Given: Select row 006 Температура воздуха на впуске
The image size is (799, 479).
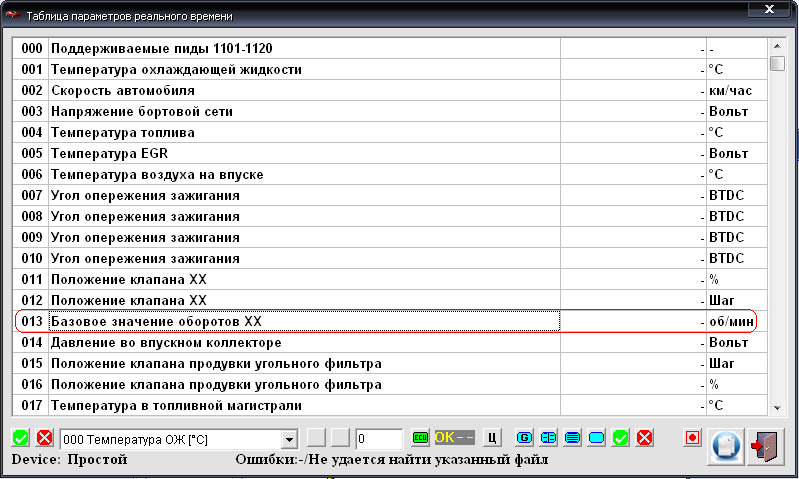Looking at the screenshot, I should coord(390,174).
